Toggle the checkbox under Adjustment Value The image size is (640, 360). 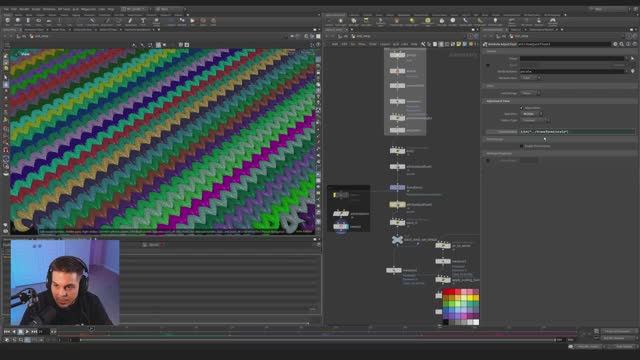coord(522,108)
